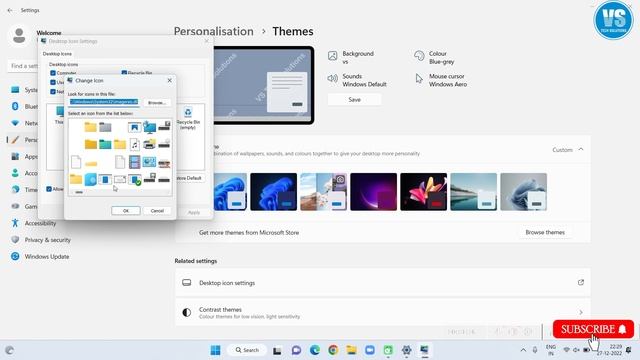Toggle Allow themes to change icons checkbox

49,189
